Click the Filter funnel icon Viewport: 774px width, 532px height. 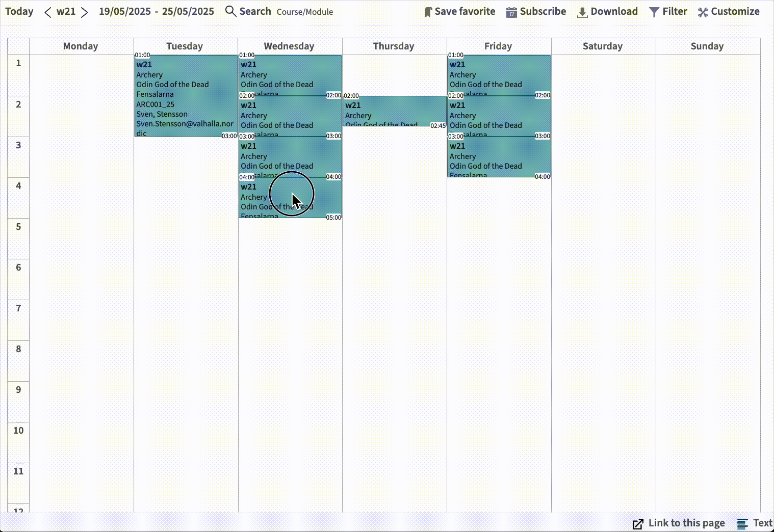point(654,12)
